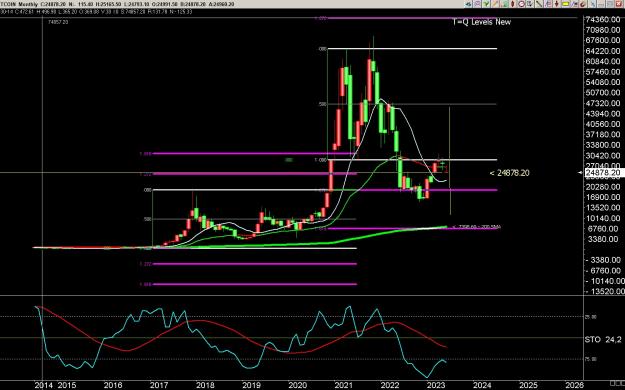Viewport: 625px width, 390px height.
Task: Click the 2016 year label on time axis
Action: (x=113, y=385)
